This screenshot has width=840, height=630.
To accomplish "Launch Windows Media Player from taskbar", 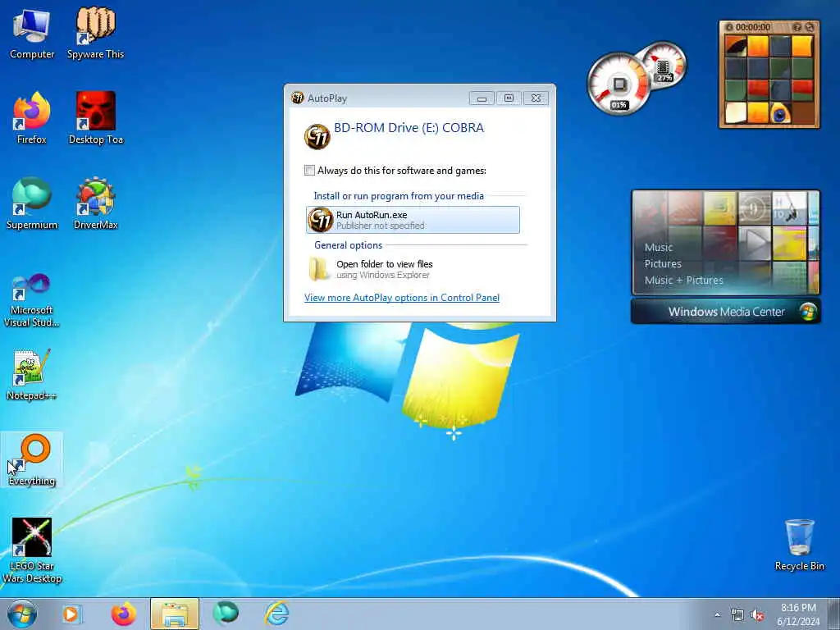I will [x=71, y=614].
